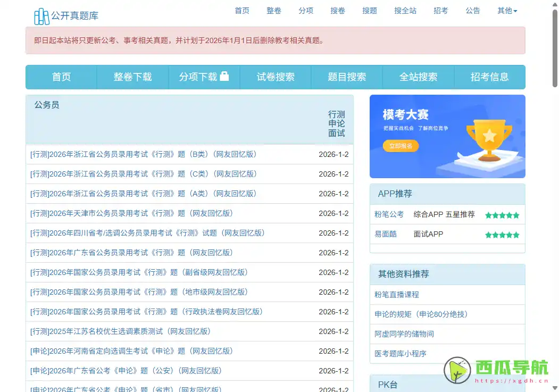Select the 搜全站 menu item
559x392 pixels.
pyautogui.click(x=405, y=10)
